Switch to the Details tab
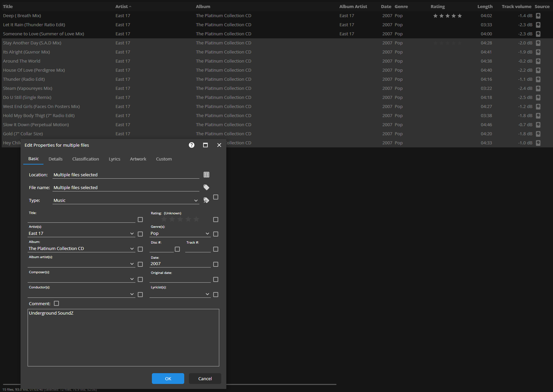The height and width of the screenshot is (392, 553). tap(56, 159)
